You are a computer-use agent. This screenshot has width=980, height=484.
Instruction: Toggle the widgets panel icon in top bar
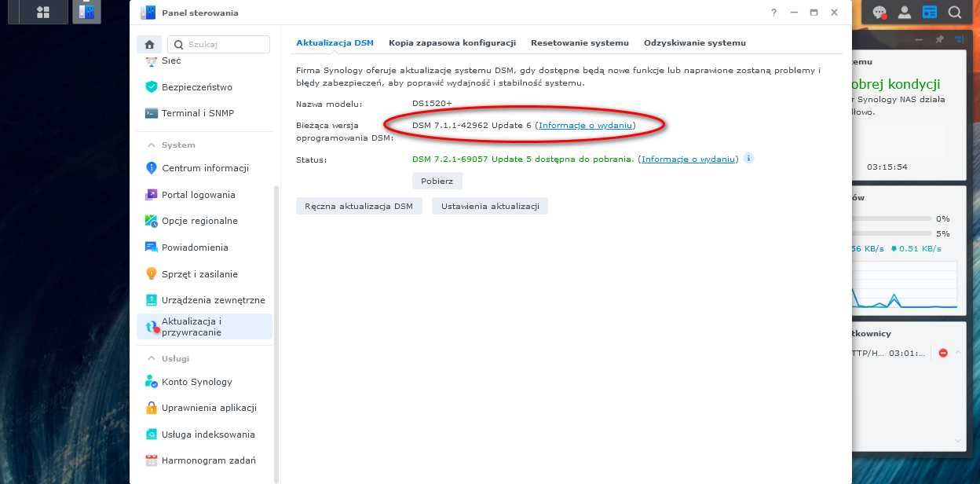pos(930,13)
